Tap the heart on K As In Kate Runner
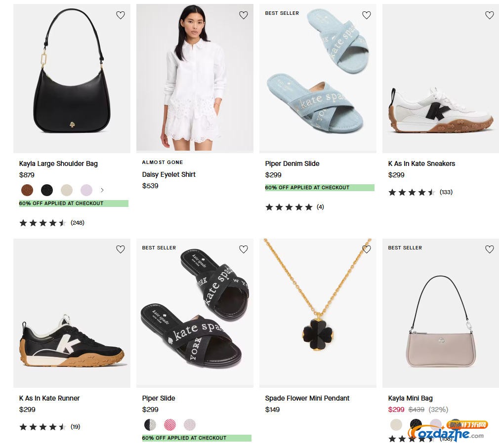 [121, 249]
